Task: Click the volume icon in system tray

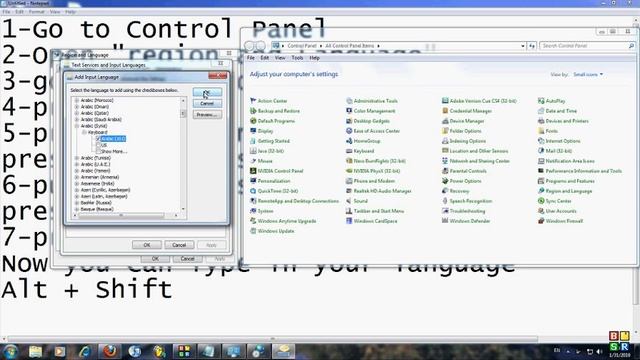Action: (x=599, y=351)
